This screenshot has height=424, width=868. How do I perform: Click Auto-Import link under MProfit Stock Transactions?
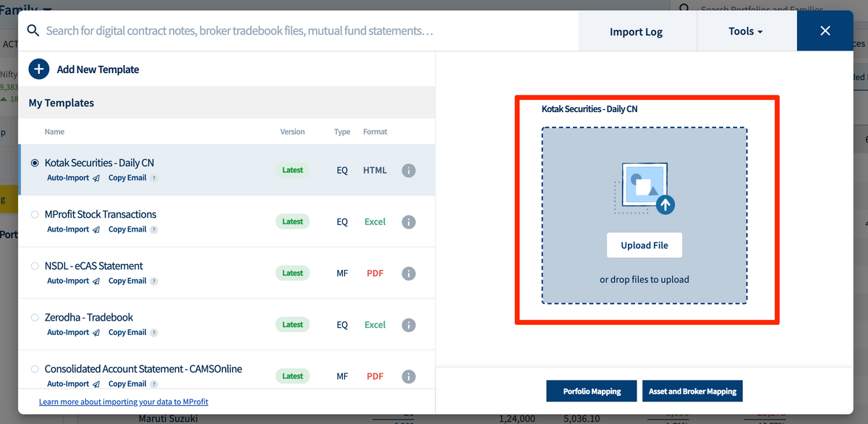68,229
